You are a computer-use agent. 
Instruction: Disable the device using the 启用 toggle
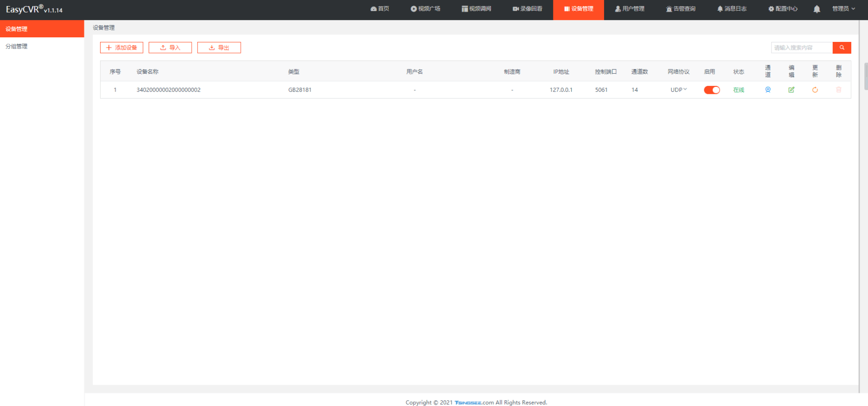point(711,90)
